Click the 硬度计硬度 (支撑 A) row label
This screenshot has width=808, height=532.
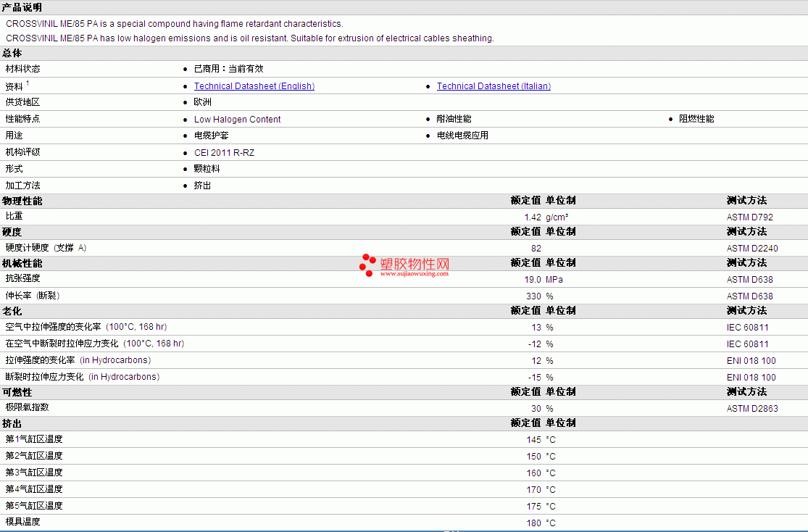coord(46,247)
